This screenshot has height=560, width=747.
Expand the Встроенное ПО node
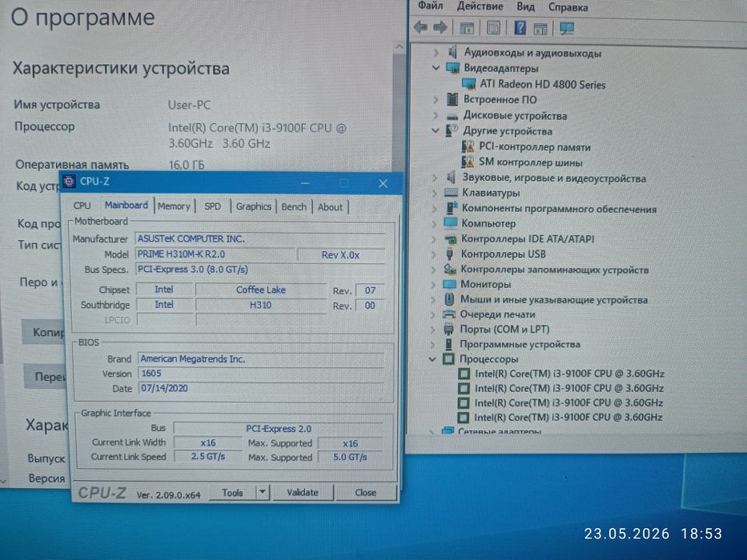(436, 99)
